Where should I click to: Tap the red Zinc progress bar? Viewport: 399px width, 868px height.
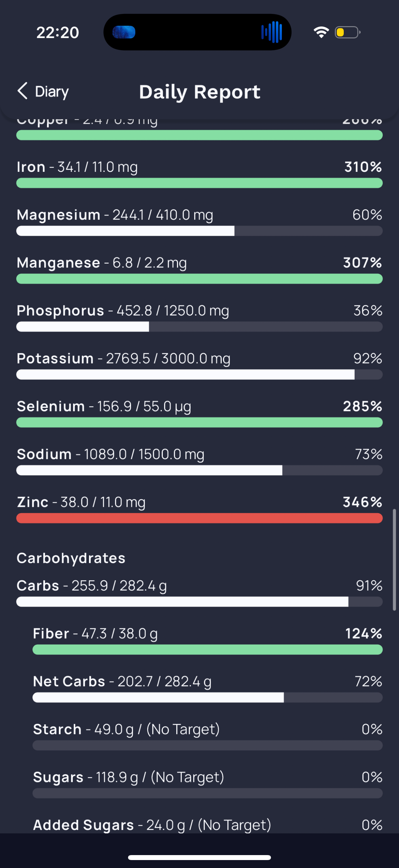click(x=199, y=518)
